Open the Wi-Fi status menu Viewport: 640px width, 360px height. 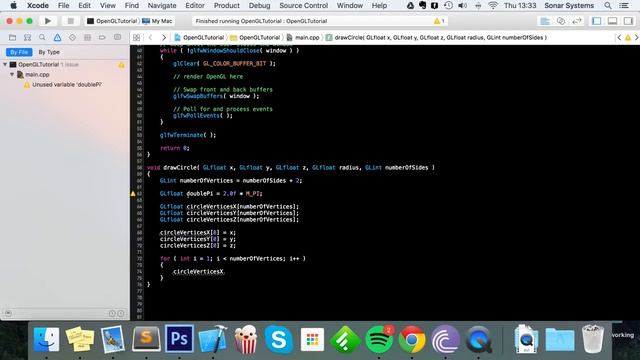pyautogui.click(x=493, y=6)
